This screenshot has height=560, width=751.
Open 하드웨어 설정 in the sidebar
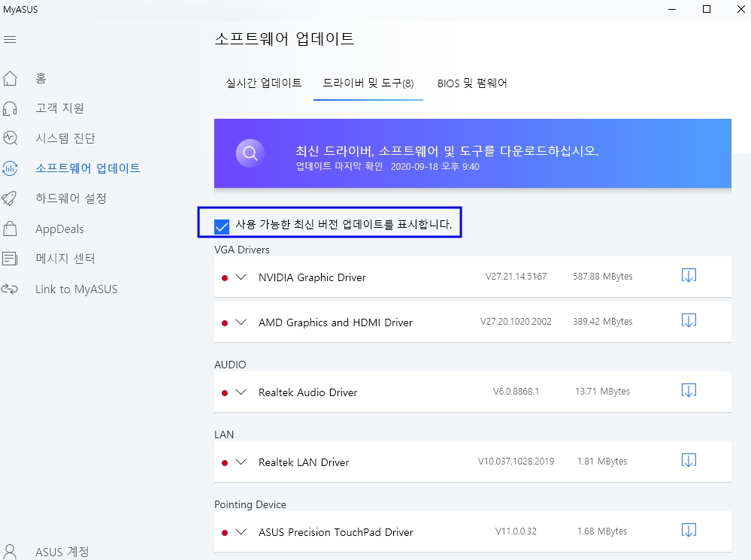(71, 198)
